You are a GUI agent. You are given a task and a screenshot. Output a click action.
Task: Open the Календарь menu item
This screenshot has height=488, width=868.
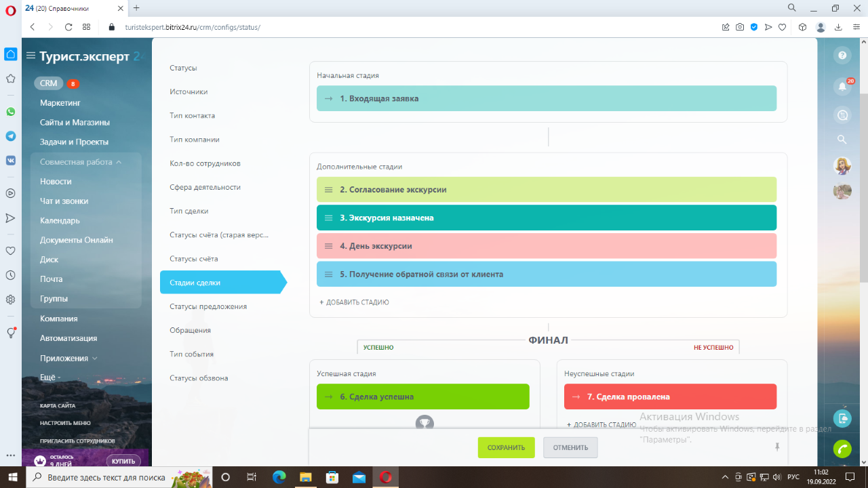(60, 221)
